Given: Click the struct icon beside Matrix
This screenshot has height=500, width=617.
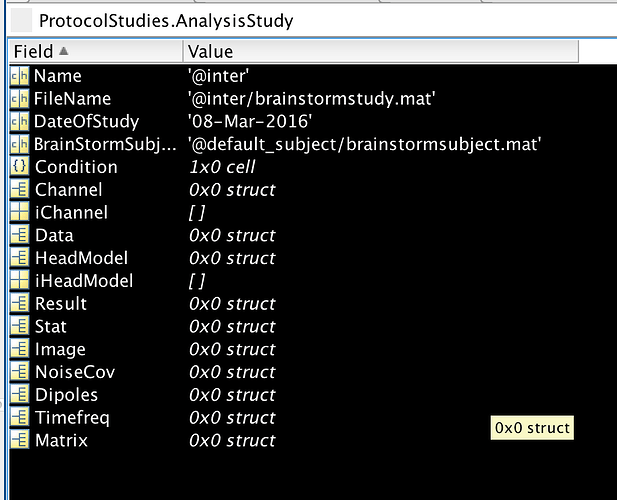Looking at the screenshot, I should [19, 441].
